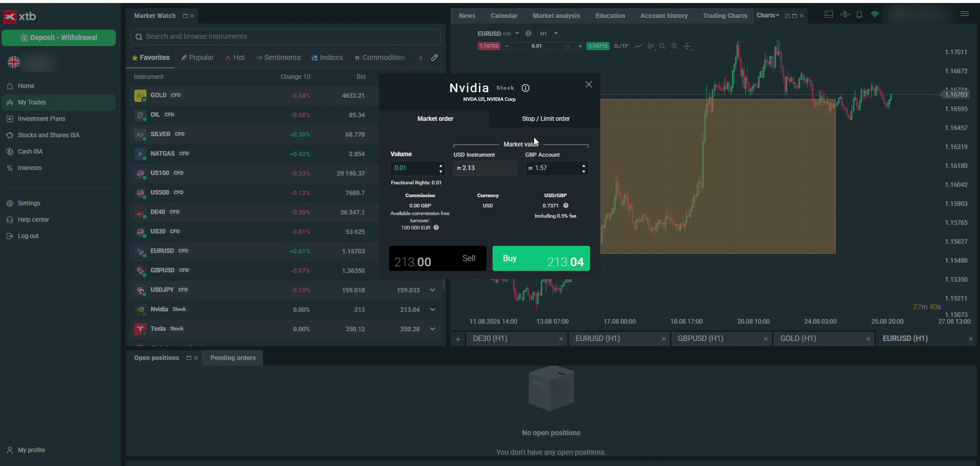
Task: Open the News tab
Action: pos(467,16)
